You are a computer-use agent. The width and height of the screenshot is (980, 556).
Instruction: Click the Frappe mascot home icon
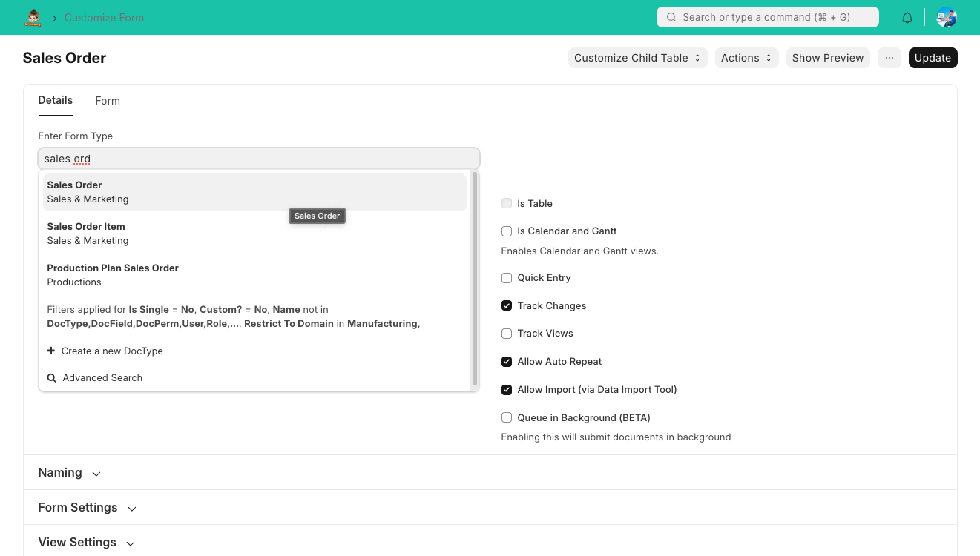(x=32, y=17)
